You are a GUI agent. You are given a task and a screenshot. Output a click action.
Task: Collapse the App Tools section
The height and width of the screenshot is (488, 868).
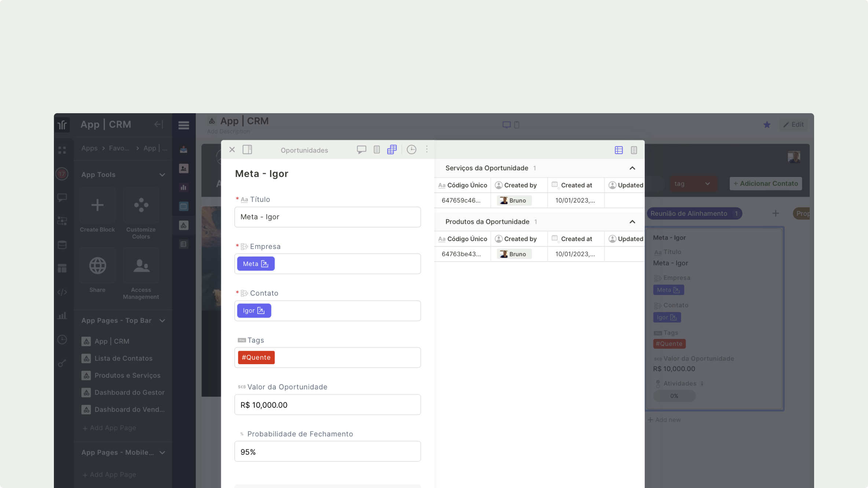point(162,175)
